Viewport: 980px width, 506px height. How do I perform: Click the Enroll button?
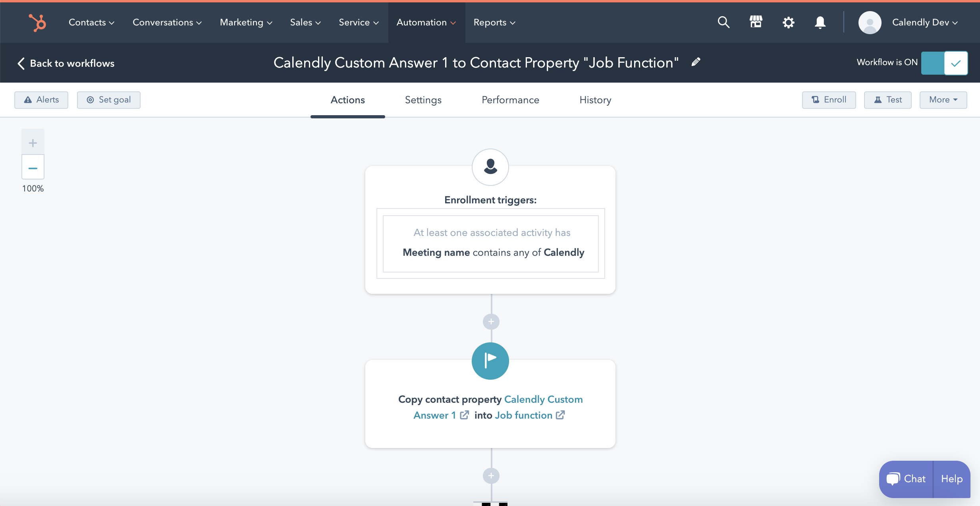pyautogui.click(x=829, y=99)
